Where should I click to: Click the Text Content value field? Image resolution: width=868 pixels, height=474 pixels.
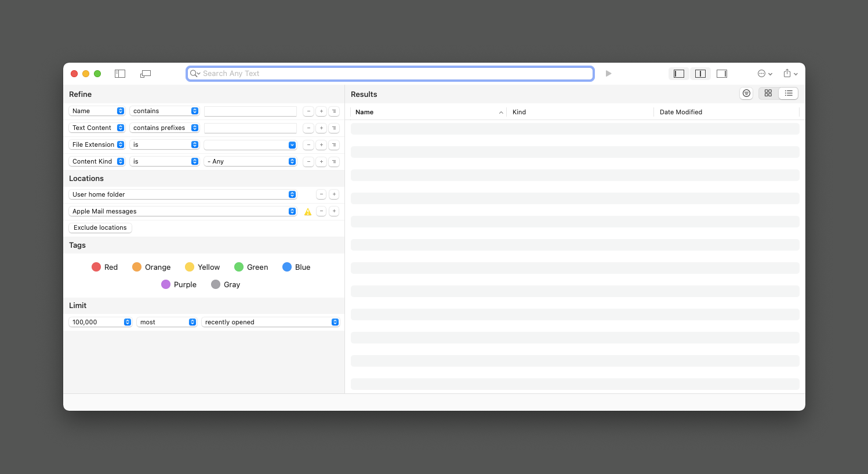tap(250, 128)
